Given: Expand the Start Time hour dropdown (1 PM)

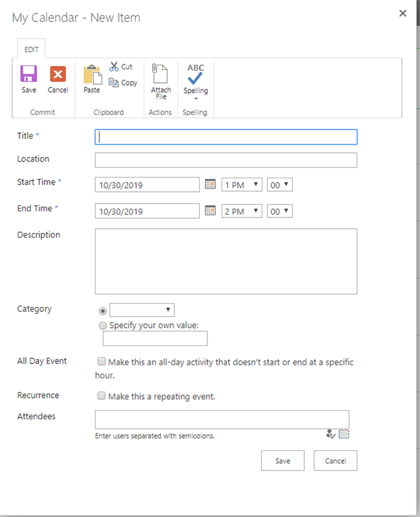Looking at the screenshot, I should pyautogui.click(x=242, y=184).
